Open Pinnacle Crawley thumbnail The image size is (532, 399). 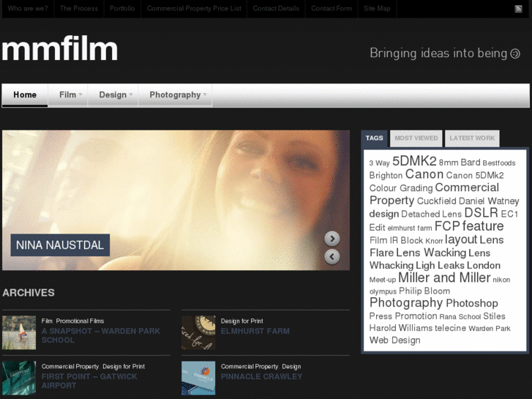pyautogui.click(x=198, y=378)
